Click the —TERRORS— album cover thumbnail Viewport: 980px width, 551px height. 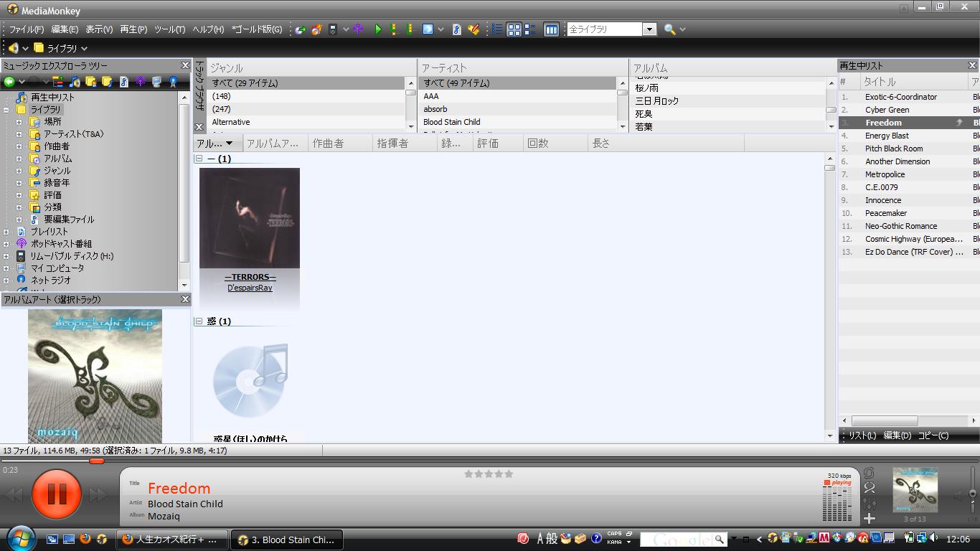pos(250,218)
